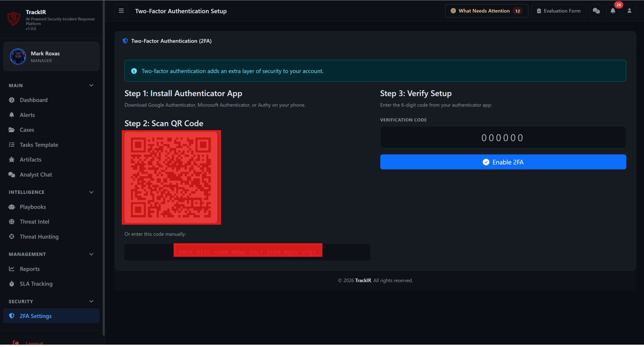The image size is (644, 347).
Task: Click the "VERIFICATION CODE" label
Action: point(403,120)
